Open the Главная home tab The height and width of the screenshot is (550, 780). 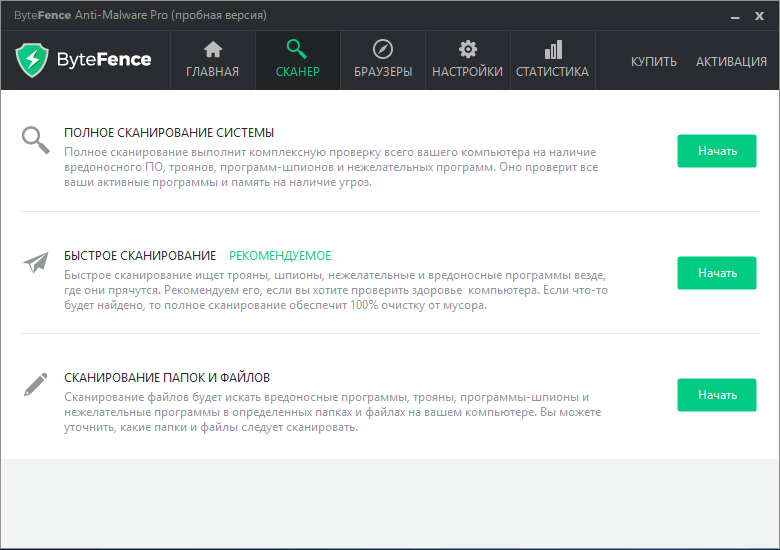(213, 60)
